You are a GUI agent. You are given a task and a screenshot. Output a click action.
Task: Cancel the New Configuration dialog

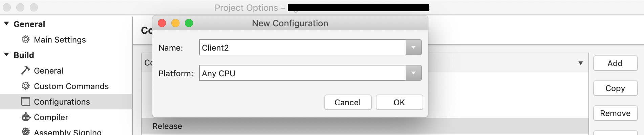pos(347,102)
